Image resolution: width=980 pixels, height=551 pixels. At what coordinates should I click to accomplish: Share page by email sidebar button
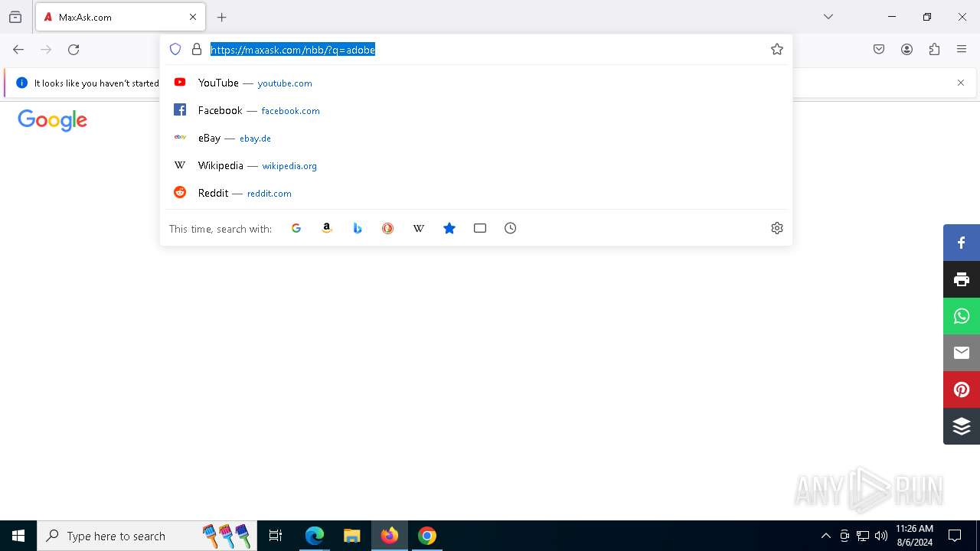coord(962,353)
